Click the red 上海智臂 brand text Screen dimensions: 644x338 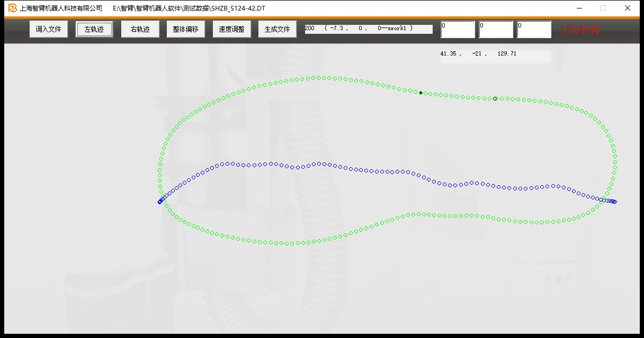click(580, 30)
